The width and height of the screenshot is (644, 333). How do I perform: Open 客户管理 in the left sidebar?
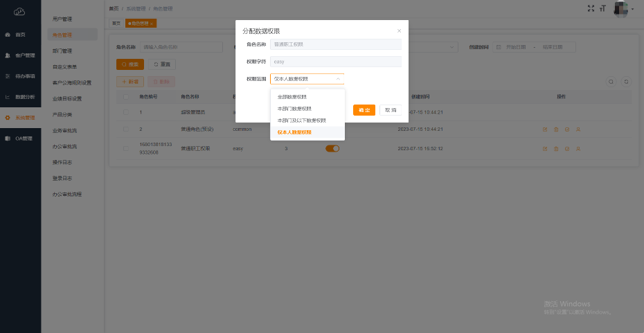coord(24,55)
